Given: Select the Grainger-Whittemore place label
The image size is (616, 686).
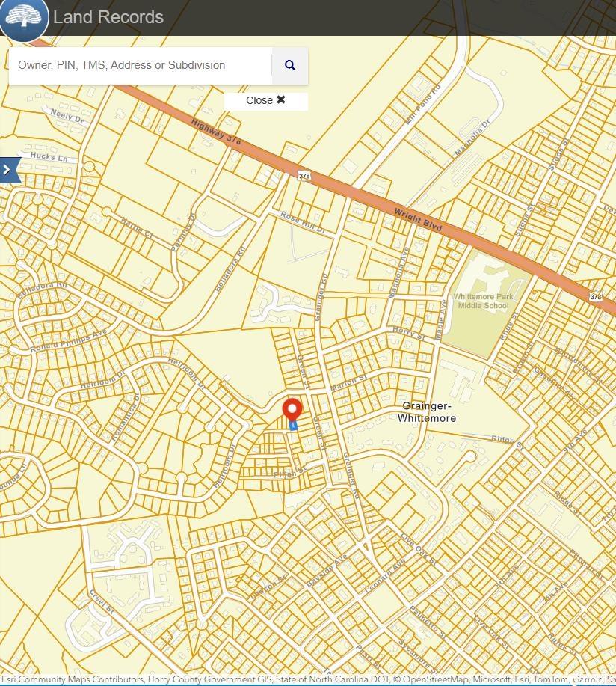Looking at the screenshot, I should pos(428,412).
